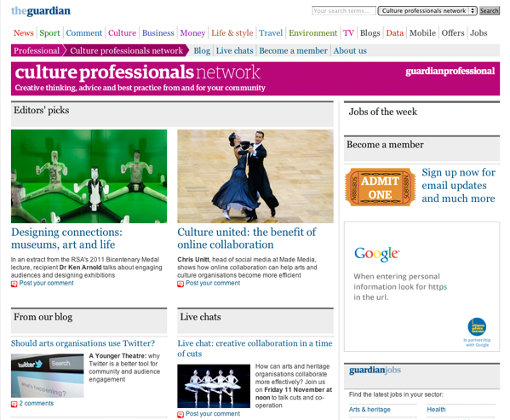Screen dimensions: 510x420
Task: Open the Culture professionals network search dropdown
Action: (427, 11)
